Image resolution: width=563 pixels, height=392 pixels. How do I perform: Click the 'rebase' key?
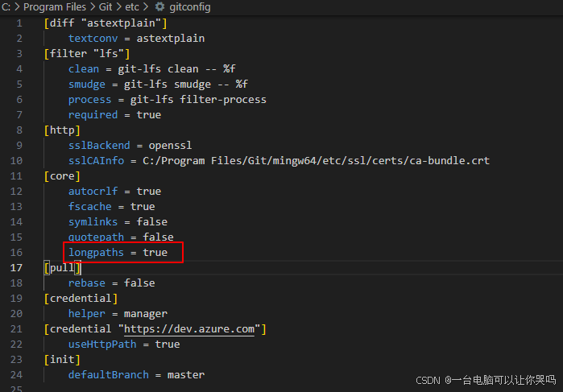(x=87, y=283)
